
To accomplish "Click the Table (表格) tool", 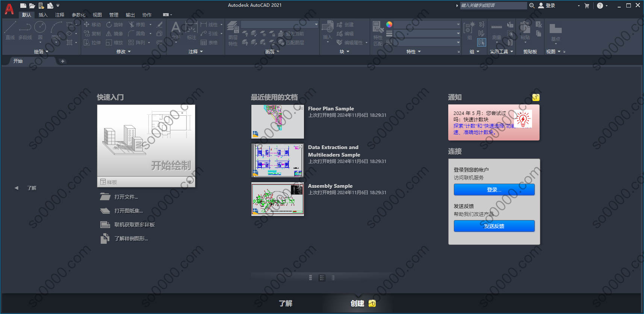I will [209, 42].
